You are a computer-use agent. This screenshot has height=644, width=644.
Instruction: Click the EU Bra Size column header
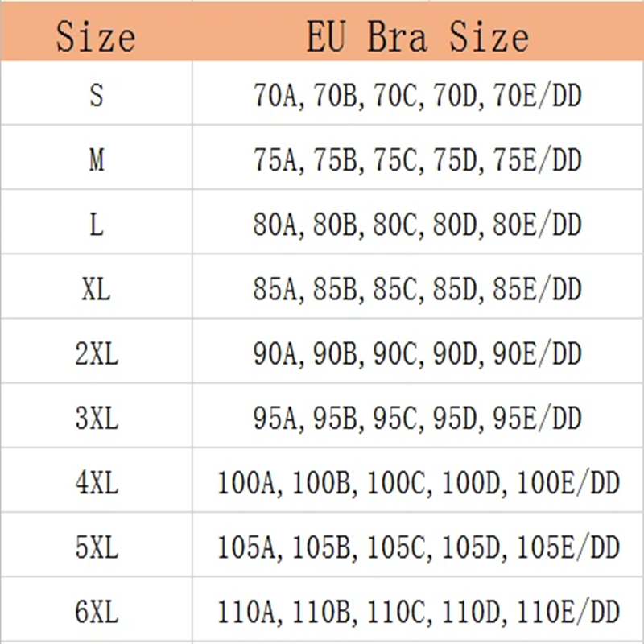point(417,36)
